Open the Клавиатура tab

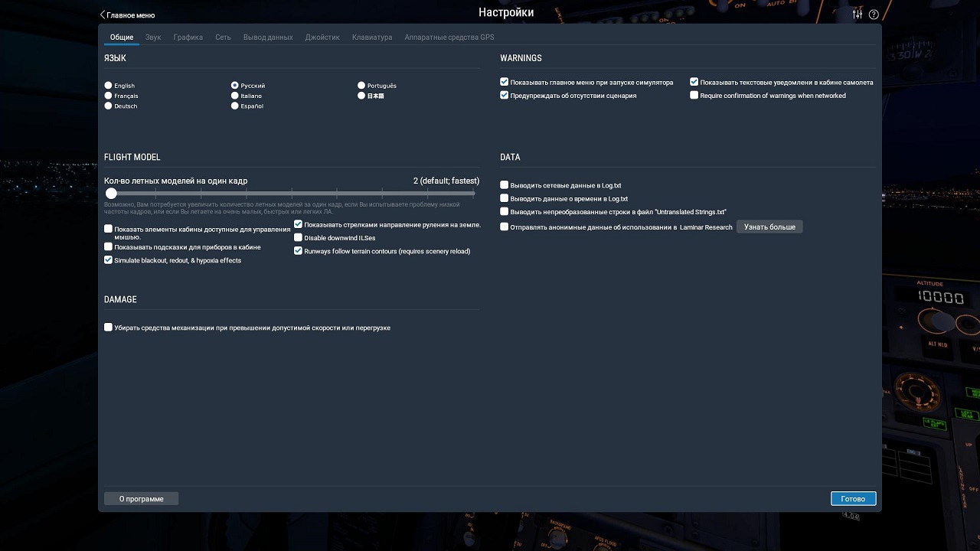(x=372, y=37)
